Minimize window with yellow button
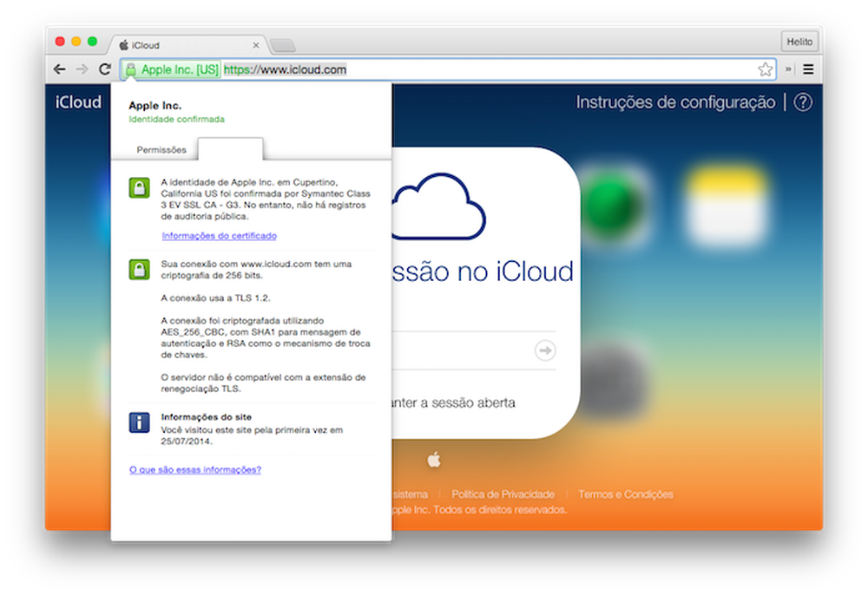868x595 pixels. point(76,42)
